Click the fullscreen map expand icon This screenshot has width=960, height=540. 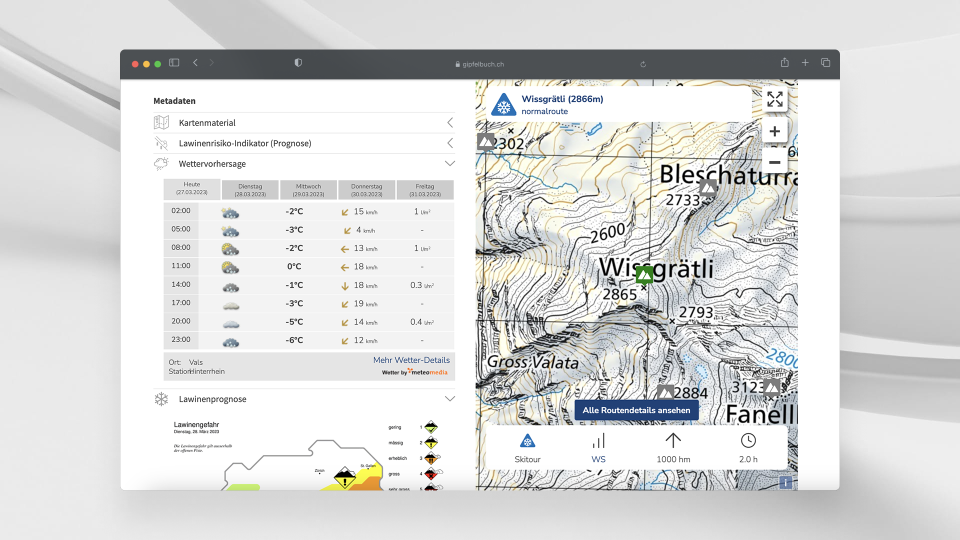[775, 99]
